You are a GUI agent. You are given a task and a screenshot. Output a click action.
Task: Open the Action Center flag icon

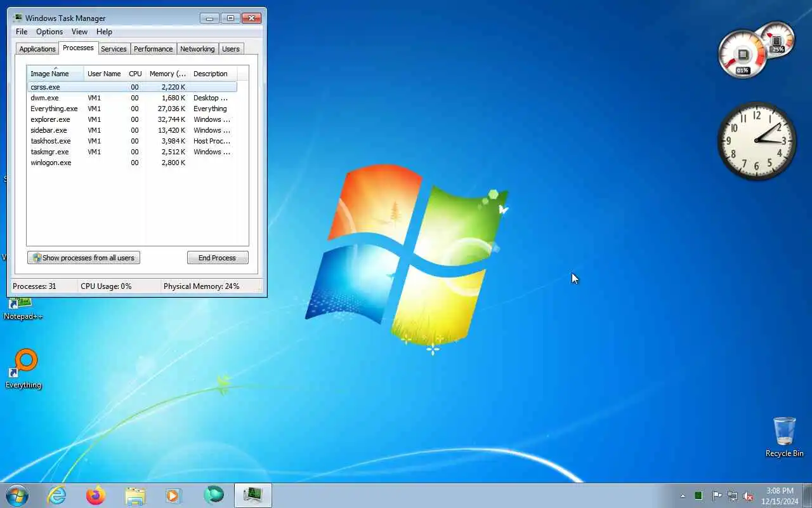[x=717, y=496]
